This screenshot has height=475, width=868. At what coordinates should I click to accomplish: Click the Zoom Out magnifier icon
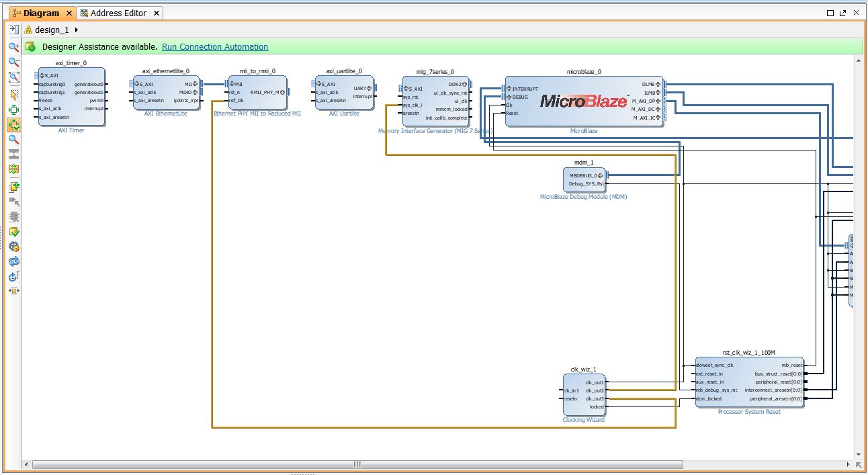(13, 62)
